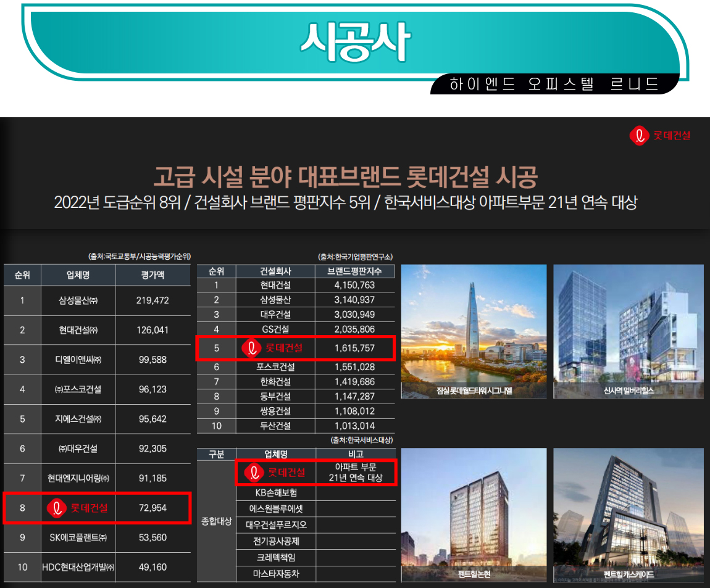This screenshot has width=710, height=588.
Task: Select the value '49,160'
Action: click(x=152, y=567)
